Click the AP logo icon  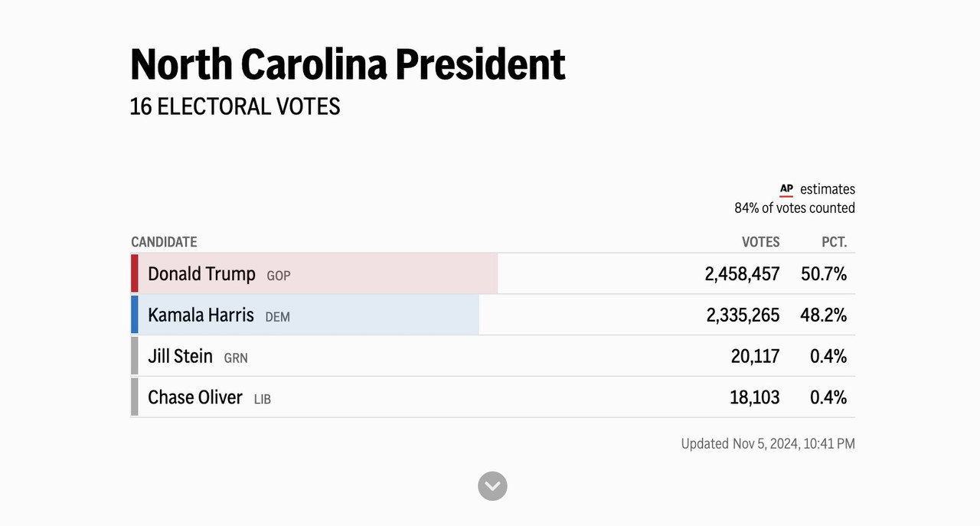[x=786, y=189]
